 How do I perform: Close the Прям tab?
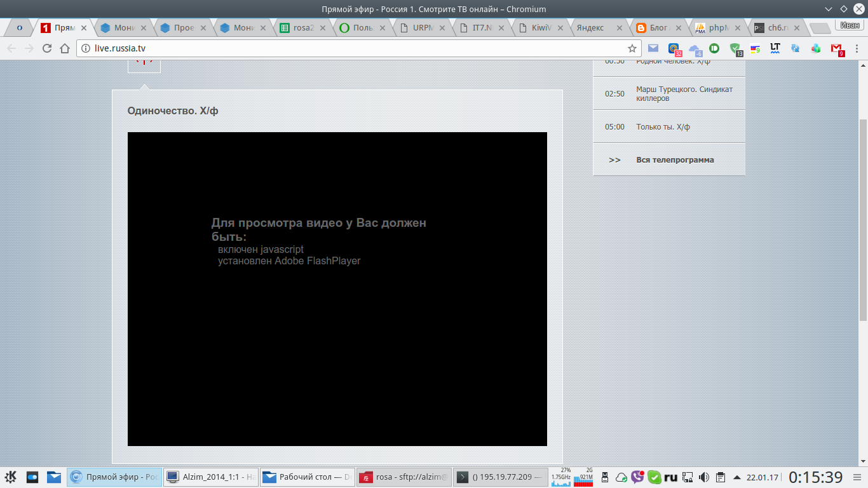coord(83,28)
